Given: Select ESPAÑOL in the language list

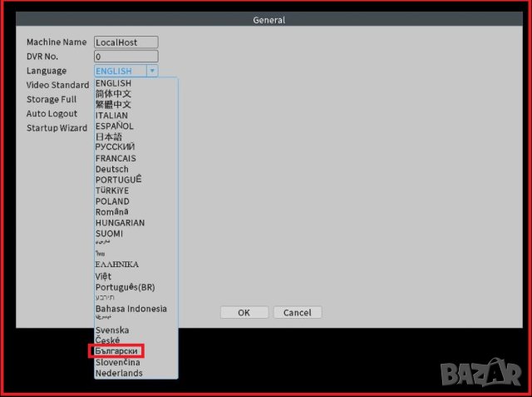Looking at the screenshot, I should point(114,126).
